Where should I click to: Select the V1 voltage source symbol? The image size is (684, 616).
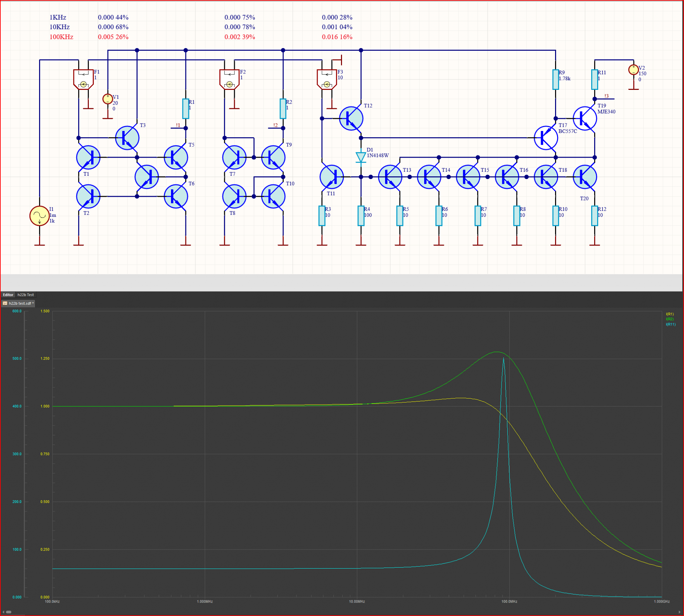click(108, 99)
